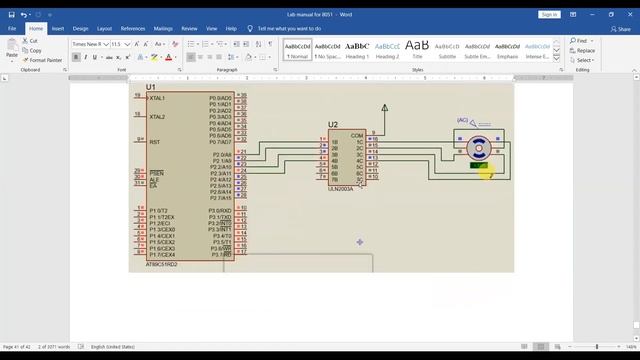Open the Font dialog launcher
640x360 pixels.
coord(179,70)
